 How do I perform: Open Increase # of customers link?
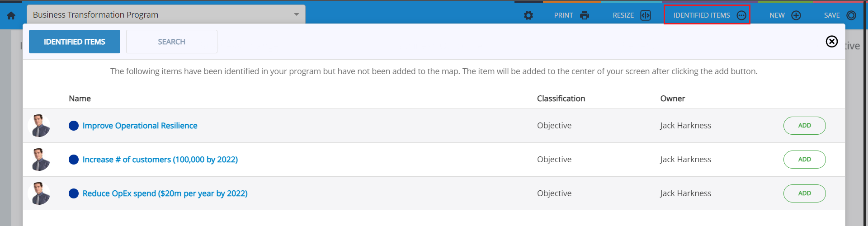click(x=160, y=160)
